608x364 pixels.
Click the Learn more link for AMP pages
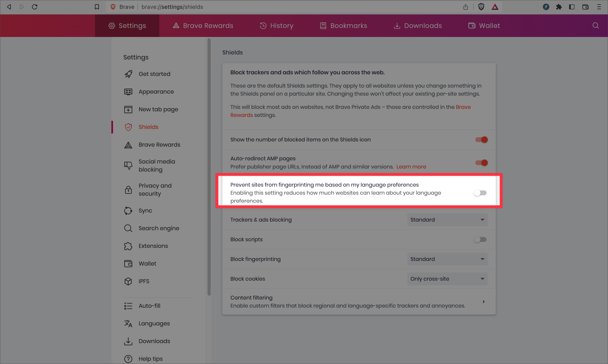click(411, 167)
